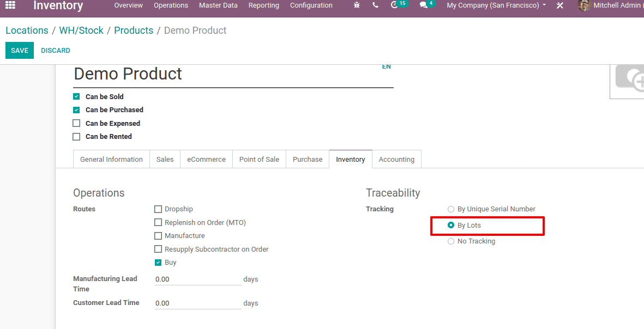The image size is (644, 329).
Task: Click the DISCARD button
Action: (x=56, y=51)
